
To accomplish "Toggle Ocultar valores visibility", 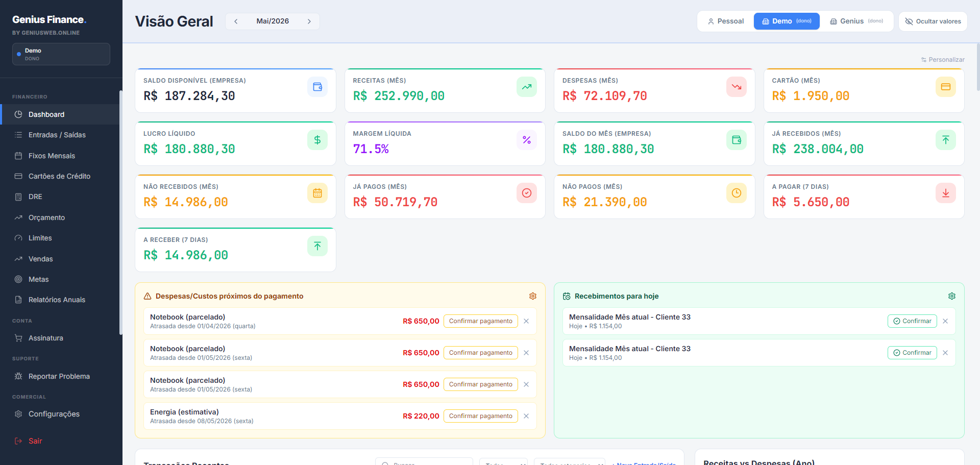I will click(933, 21).
